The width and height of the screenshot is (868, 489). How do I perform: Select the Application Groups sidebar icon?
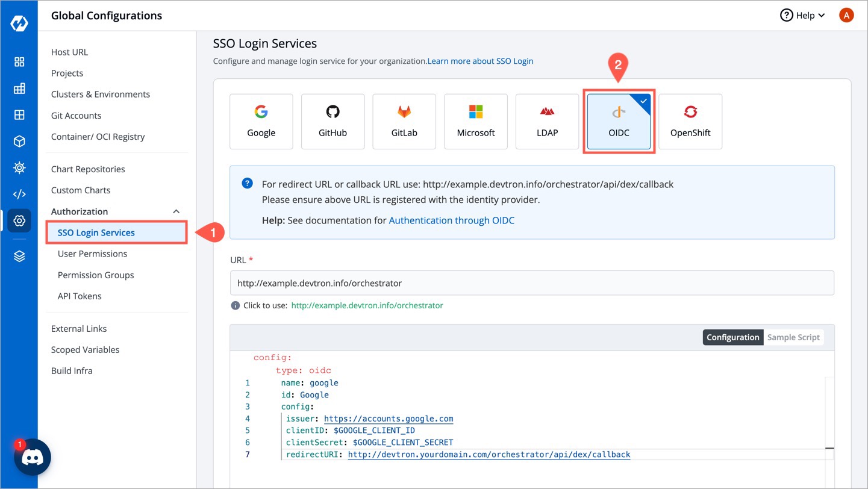pos(19,88)
